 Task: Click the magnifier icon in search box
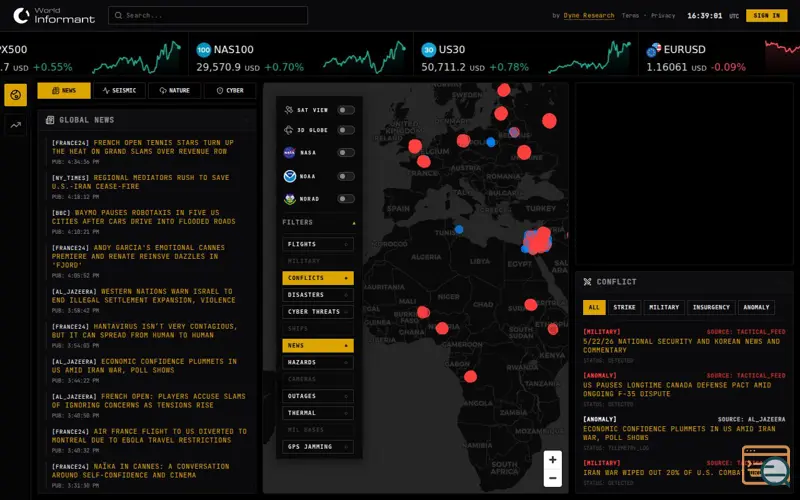118,15
